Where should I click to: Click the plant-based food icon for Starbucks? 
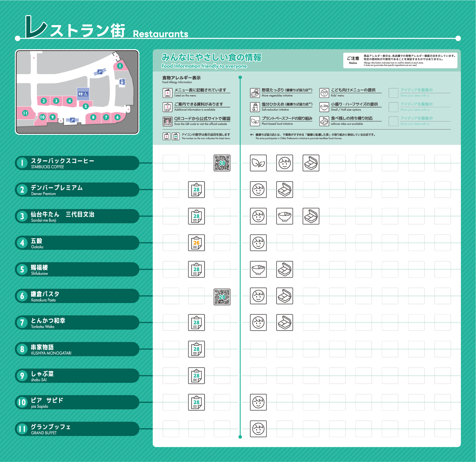[x=258, y=163]
